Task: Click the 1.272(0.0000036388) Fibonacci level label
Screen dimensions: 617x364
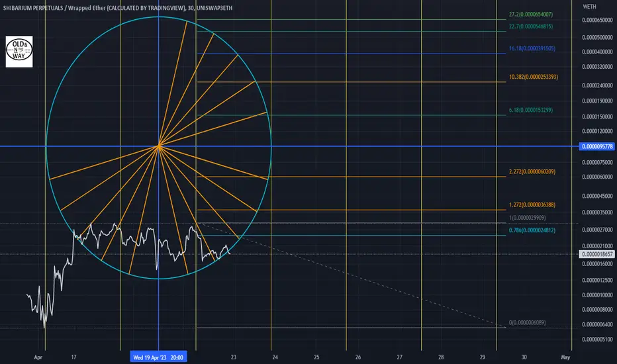Action: point(532,205)
